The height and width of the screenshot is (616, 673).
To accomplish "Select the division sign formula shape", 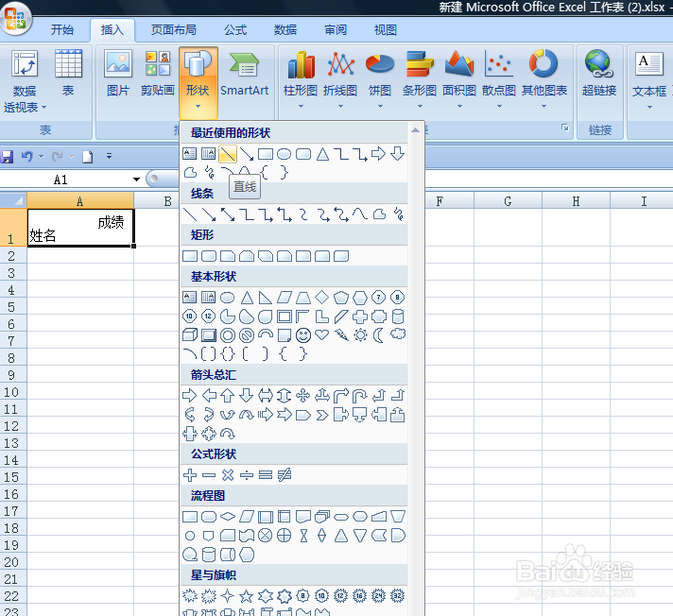I will pyautogui.click(x=247, y=475).
